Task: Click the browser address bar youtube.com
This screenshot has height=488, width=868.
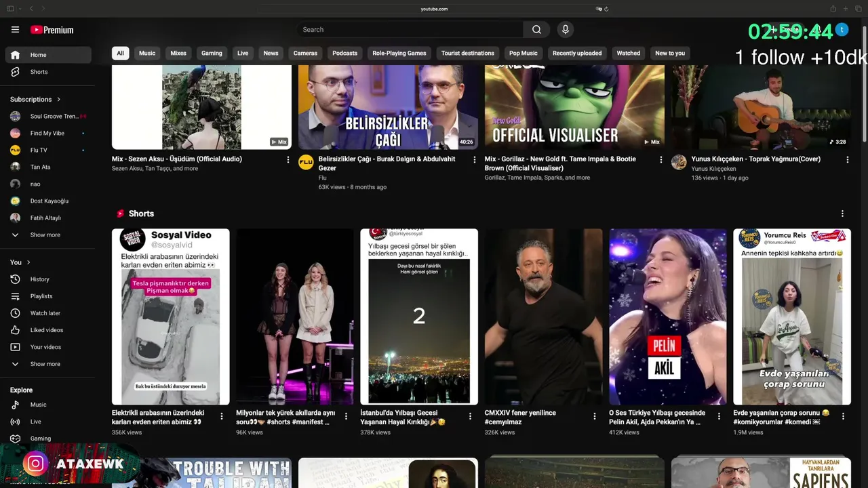Action: (434, 9)
